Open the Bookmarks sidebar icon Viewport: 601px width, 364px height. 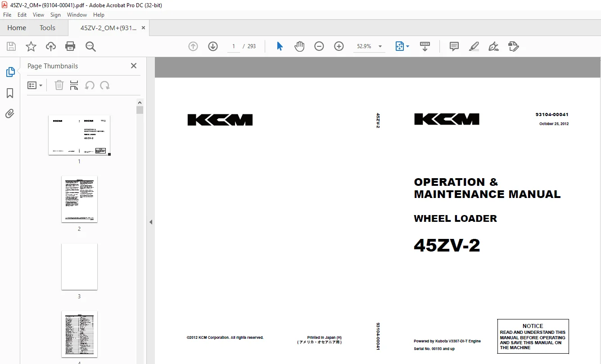[x=10, y=93]
